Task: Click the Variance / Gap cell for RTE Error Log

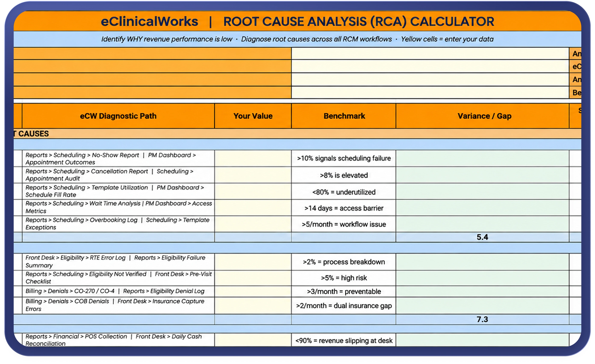Action: [x=482, y=262]
